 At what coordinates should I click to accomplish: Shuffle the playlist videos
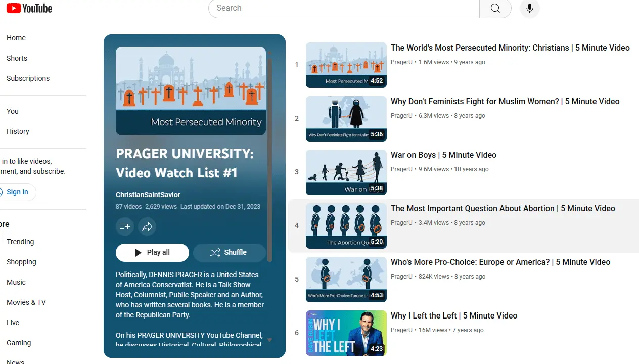click(229, 253)
